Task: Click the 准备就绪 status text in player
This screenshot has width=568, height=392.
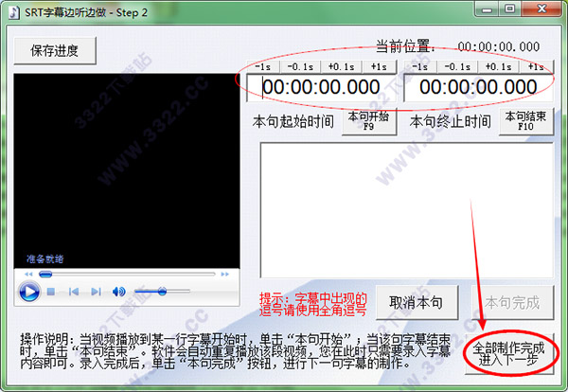Action: (44, 258)
